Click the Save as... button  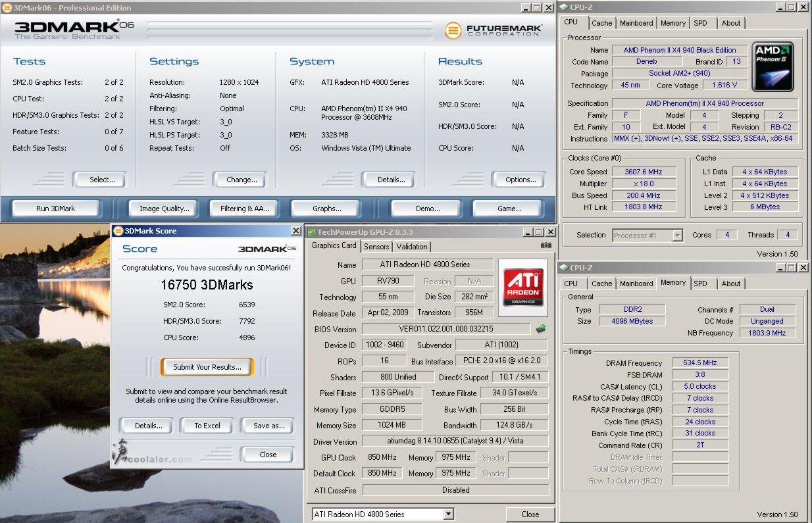point(268,426)
